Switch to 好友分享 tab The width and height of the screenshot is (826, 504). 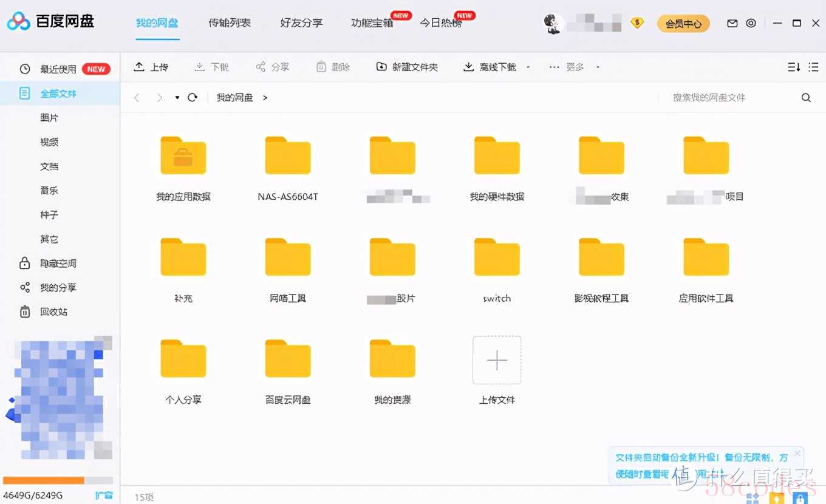(301, 23)
